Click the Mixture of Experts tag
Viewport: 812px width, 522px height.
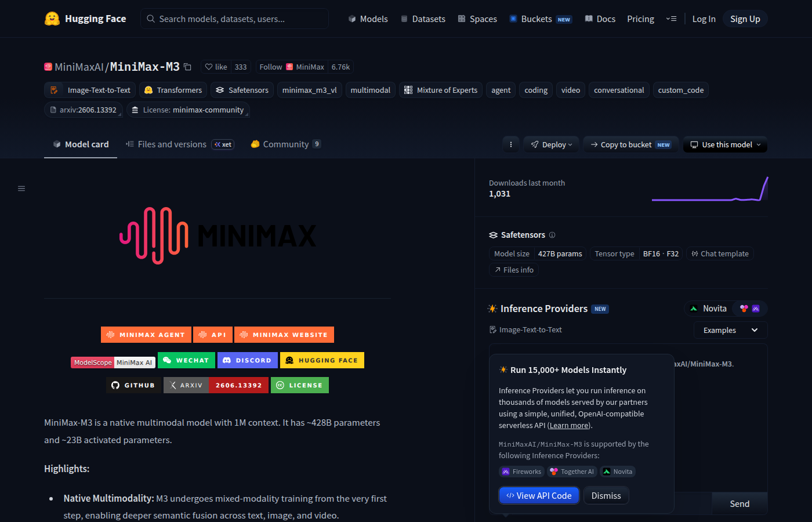point(440,90)
